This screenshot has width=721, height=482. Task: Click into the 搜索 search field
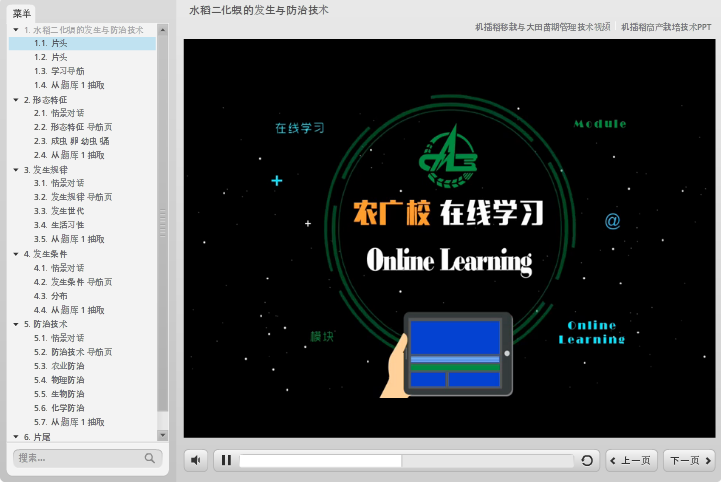click(x=78, y=458)
